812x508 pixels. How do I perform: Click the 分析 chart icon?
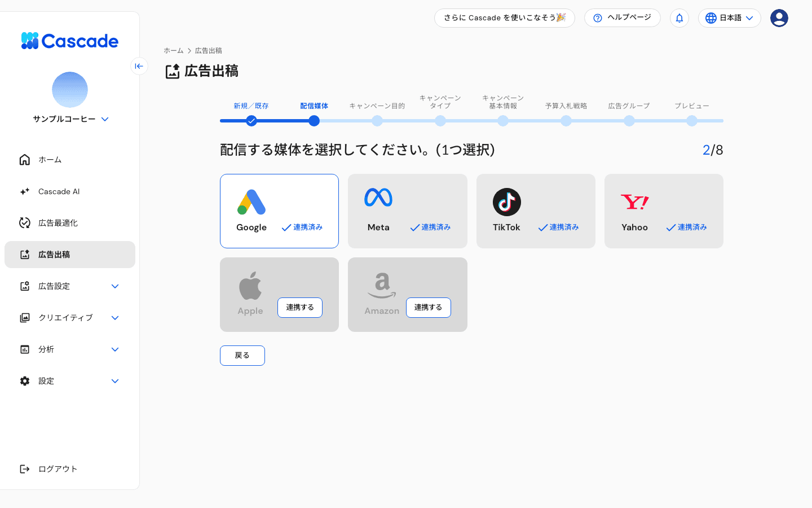pos(25,349)
